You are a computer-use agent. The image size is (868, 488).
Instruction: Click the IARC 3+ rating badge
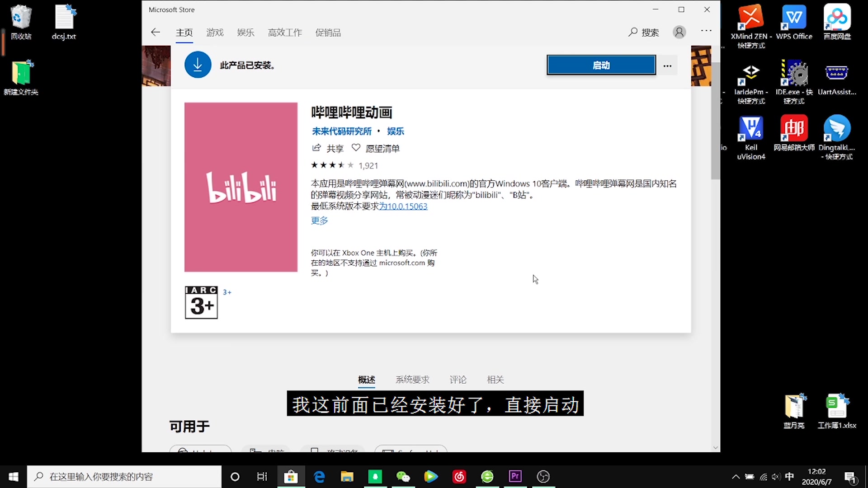201,302
